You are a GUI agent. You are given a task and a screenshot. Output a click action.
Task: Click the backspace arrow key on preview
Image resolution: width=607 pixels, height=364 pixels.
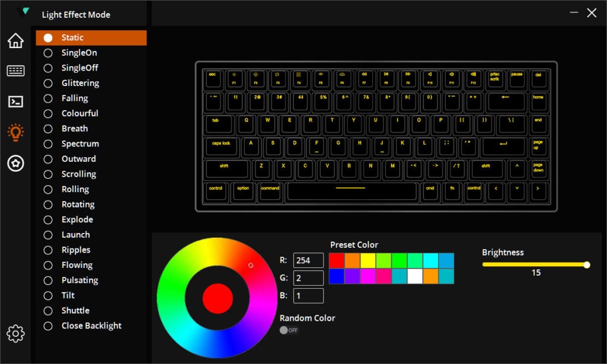pos(506,101)
